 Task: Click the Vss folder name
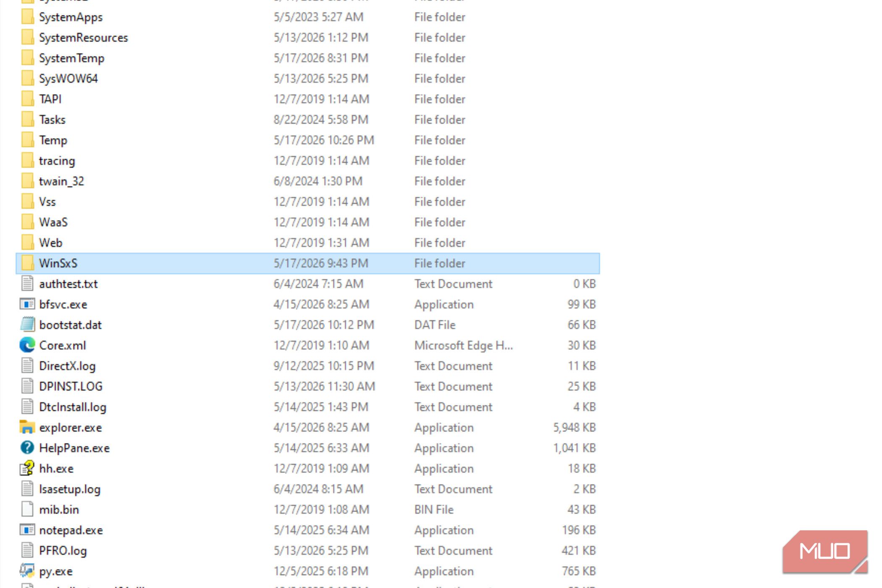47,202
